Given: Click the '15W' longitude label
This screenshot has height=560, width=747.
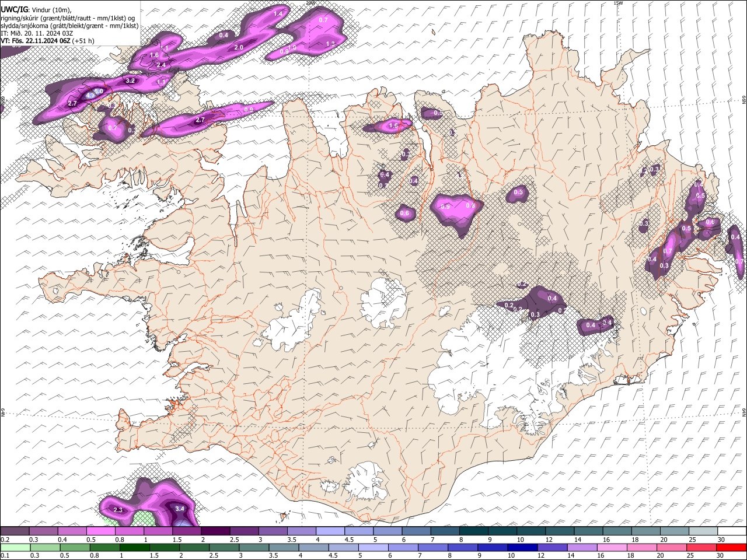Looking at the screenshot, I should 618,3.
